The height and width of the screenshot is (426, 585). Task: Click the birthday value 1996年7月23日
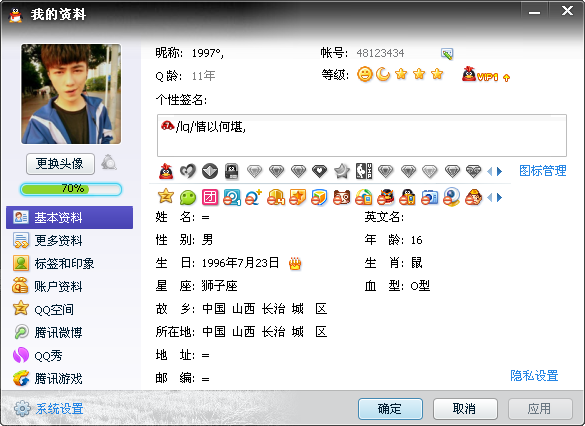[240, 263]
